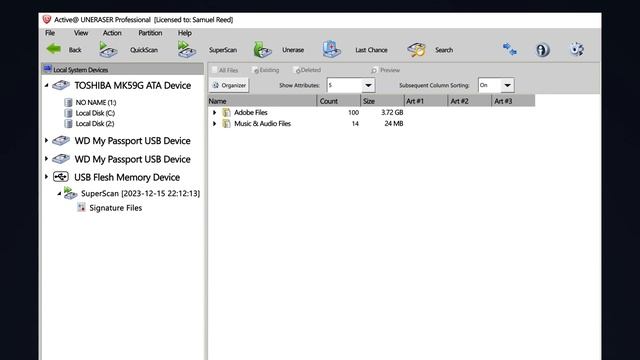Open the round info icon in the toolbar
The image size is (640, 360).
pos(542,50)
